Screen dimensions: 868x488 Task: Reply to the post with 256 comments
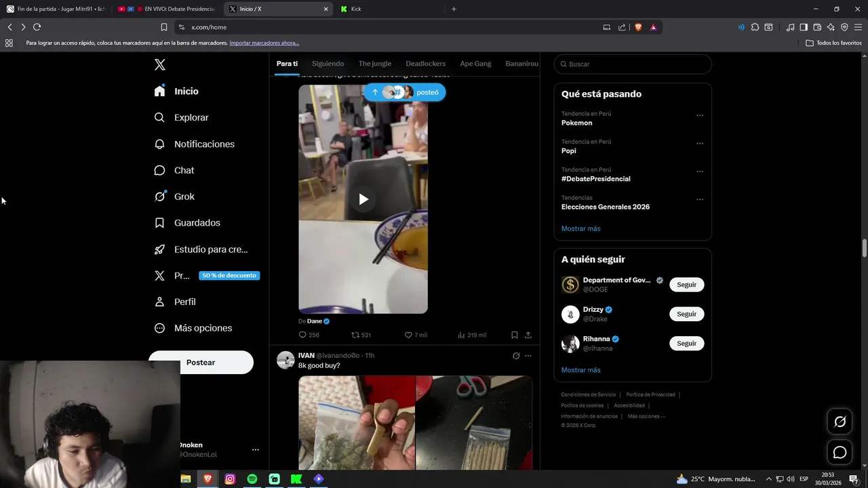309,335
